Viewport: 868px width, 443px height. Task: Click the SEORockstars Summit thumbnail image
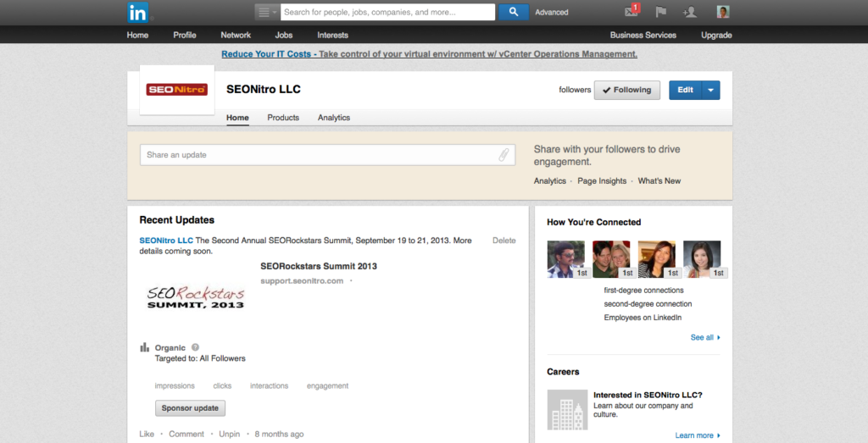[196, 297]
